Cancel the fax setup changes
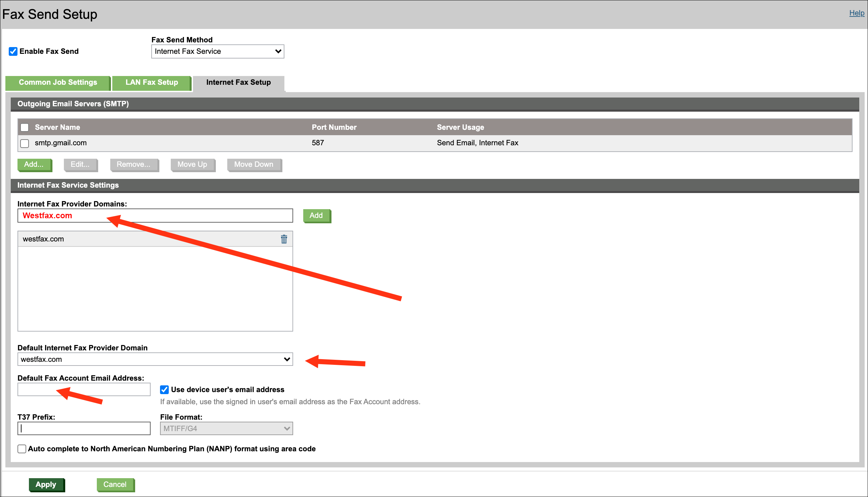This screenshot has height=497, width=868. pos(115,484)
